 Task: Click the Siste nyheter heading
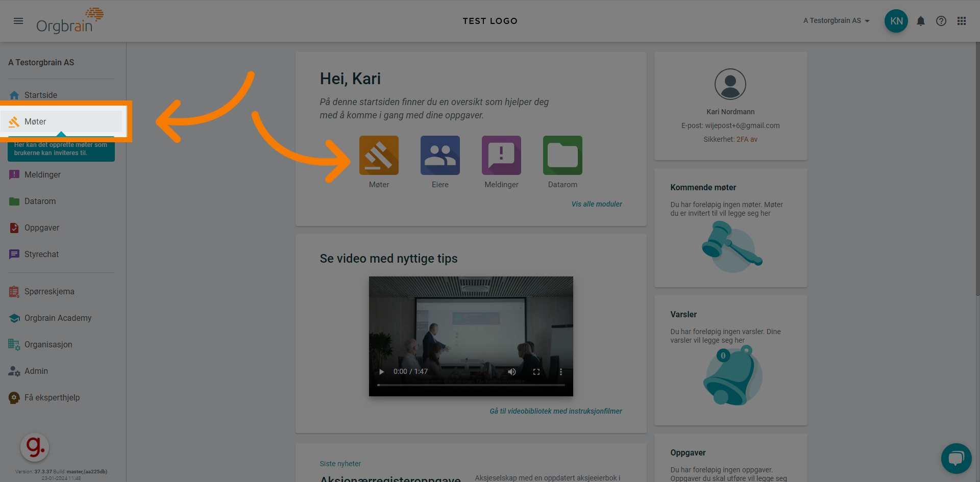pyautogui.click(x=340, y=464)
